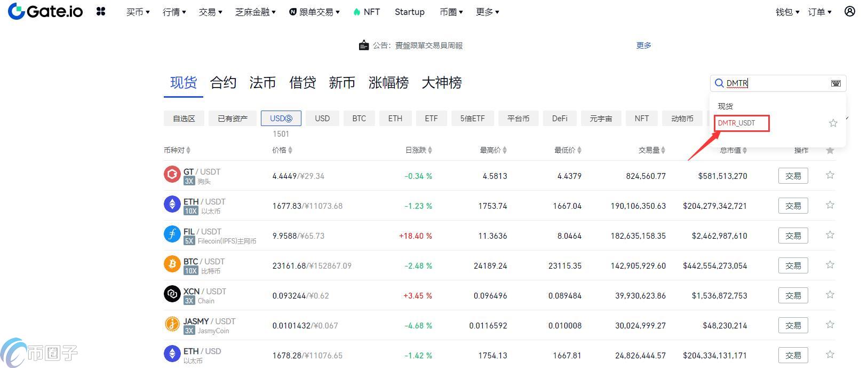Expand the 订单 orders dropdown
Screen dimensions: 868x368
[x=820, y=12]
